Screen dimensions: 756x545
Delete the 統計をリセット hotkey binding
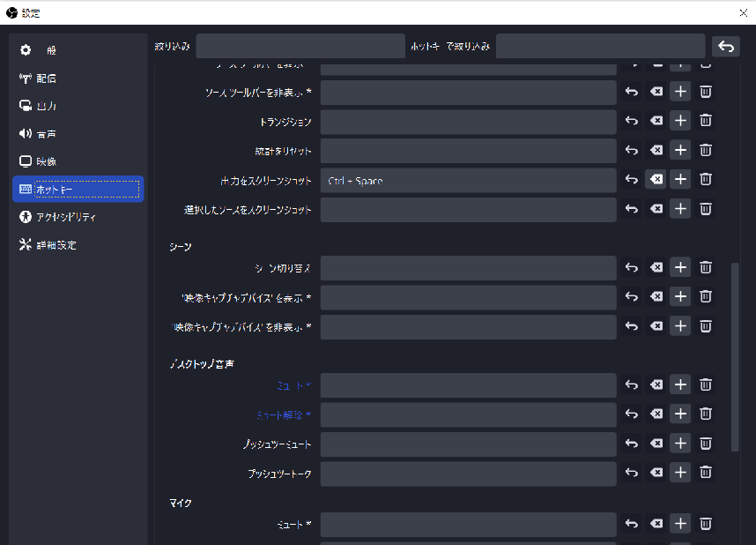pyautogui.click(x=705, y=150)
